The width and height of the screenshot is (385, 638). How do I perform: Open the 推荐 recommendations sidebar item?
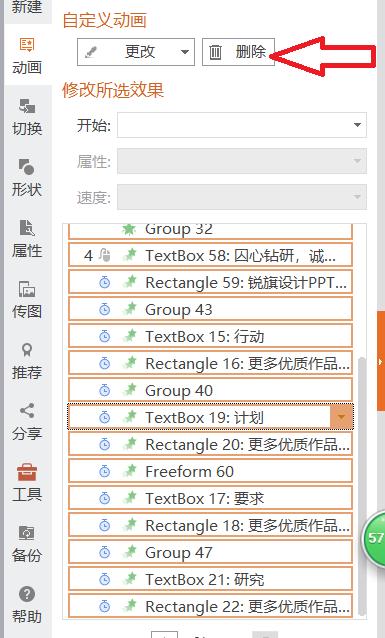click(x=27, y=361)
